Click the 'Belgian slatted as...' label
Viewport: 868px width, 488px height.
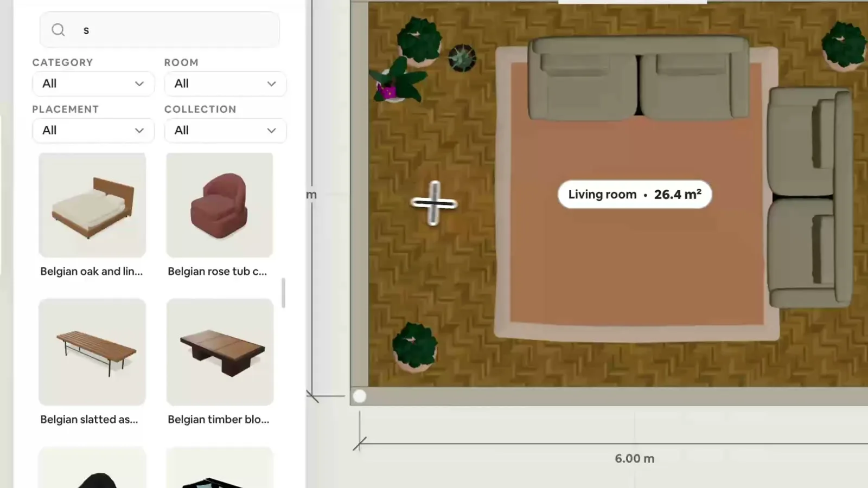[x=89, y=419]
